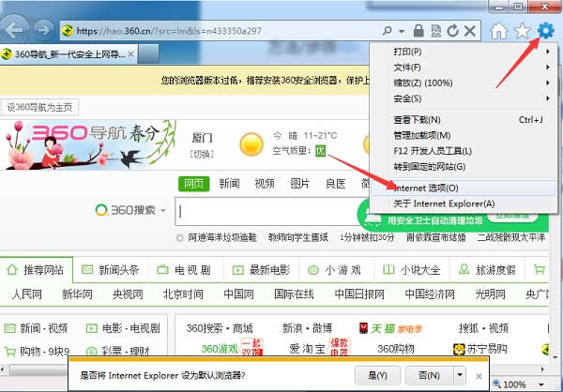Select 管理加载项(M) menu item
The height and width of the screenshot is (392, 563).
[x=464, y=135]
